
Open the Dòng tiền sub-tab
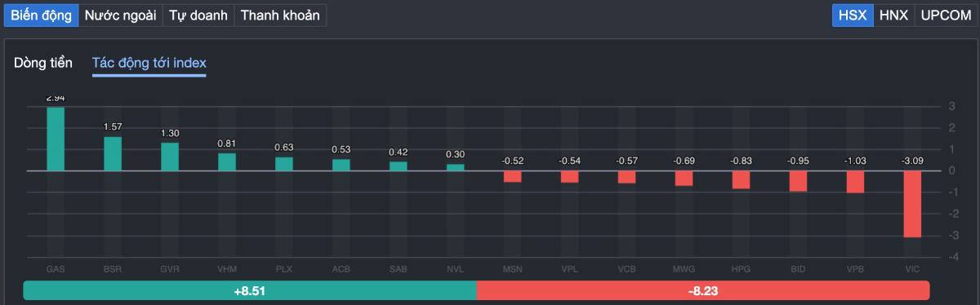click(43, 63)
